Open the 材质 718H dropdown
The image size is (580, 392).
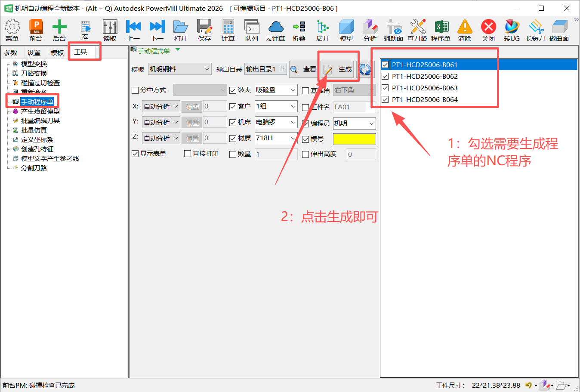(x=276, y=138)
